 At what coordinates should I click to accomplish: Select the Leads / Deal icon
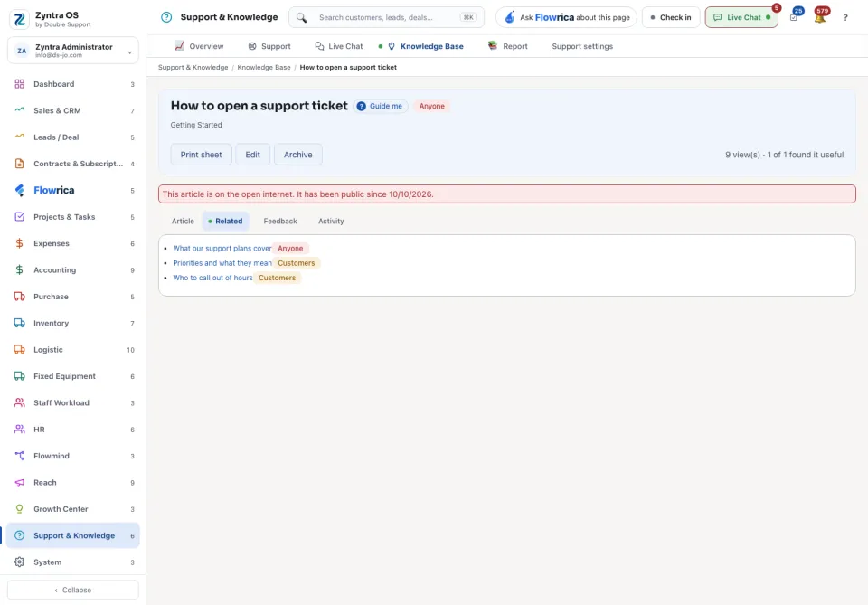19,137
